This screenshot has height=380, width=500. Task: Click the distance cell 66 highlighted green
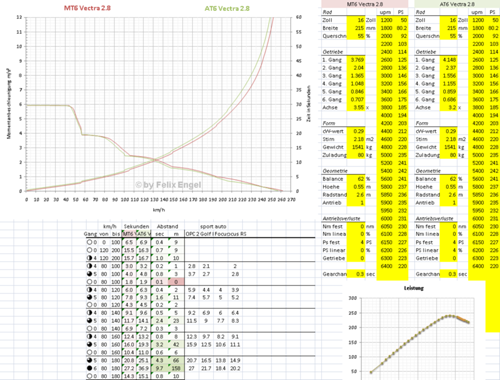point(176,360)
